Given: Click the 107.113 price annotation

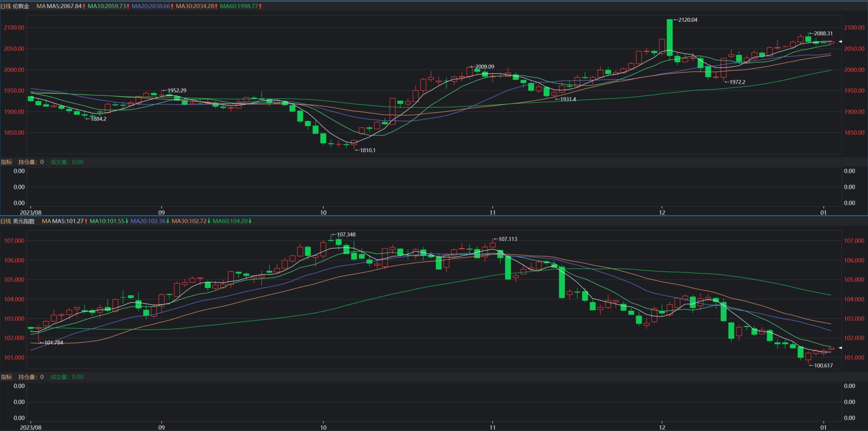Looking at the screenshot, I should (x=505, y=239).
